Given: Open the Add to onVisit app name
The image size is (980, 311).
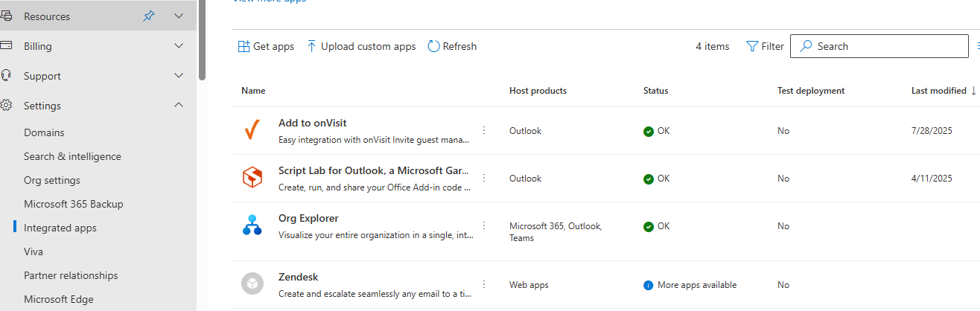Looking at the screenshot, I should pyautogui.click(x=313, y=123).
